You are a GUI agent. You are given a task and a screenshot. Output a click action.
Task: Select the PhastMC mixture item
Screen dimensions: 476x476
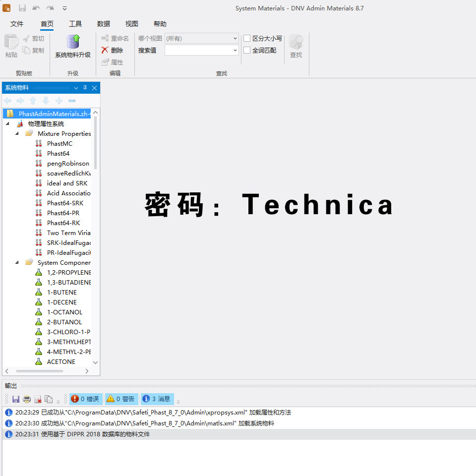[59, 144]
